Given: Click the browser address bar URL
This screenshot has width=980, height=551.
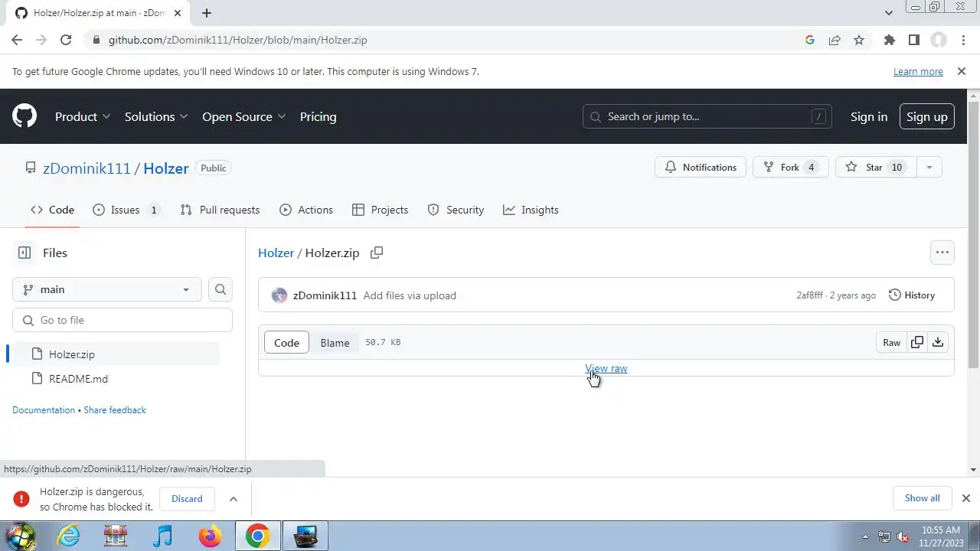Looking at the screenshot, I should [x=237, y=40].
